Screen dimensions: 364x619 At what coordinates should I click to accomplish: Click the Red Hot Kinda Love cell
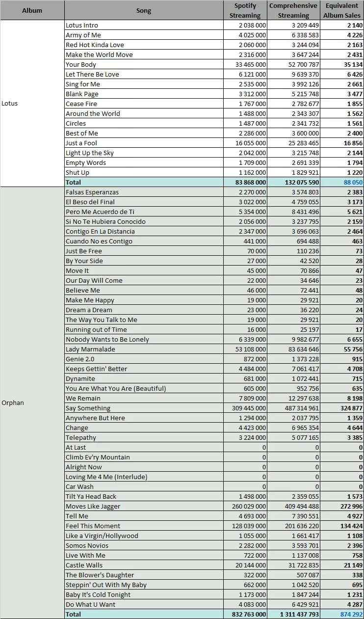(144, 45)
